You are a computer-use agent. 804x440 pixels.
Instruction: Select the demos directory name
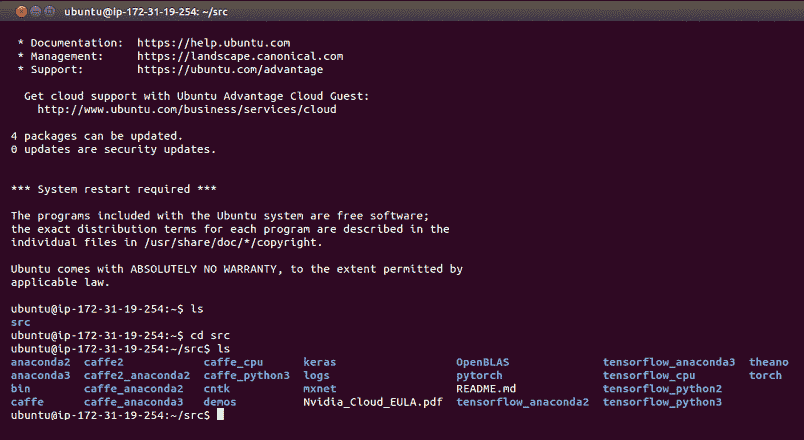point(220,403)
